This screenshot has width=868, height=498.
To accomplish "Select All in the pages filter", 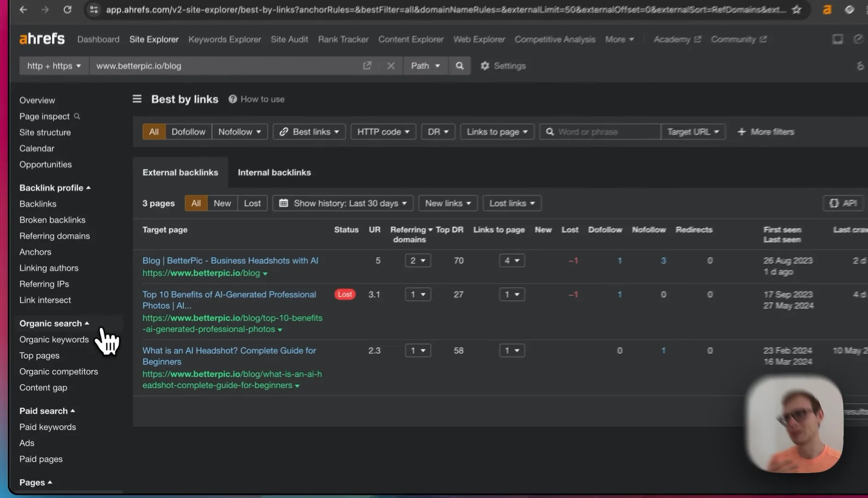I will 196,203.
